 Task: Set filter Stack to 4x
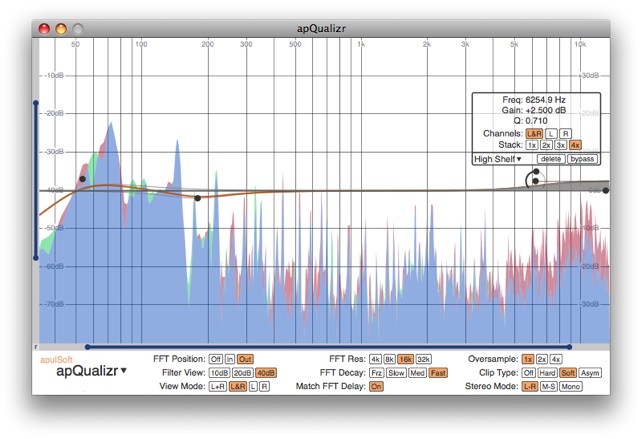(575, 145)
